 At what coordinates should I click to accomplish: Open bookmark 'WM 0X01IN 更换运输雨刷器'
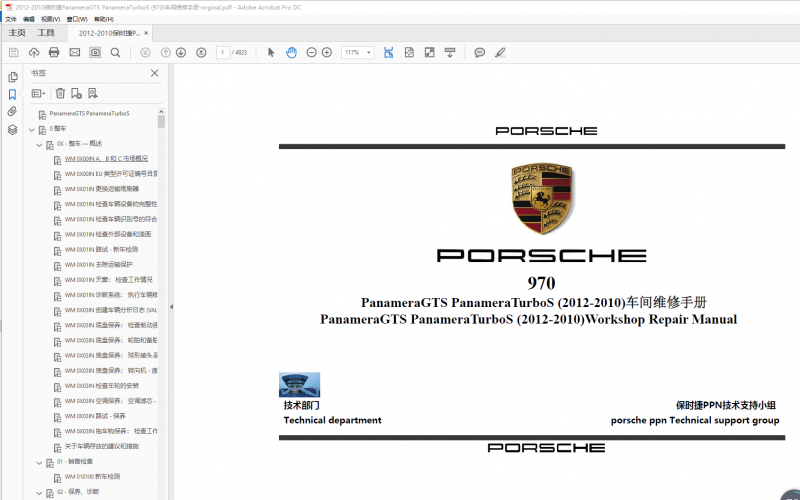102,189
